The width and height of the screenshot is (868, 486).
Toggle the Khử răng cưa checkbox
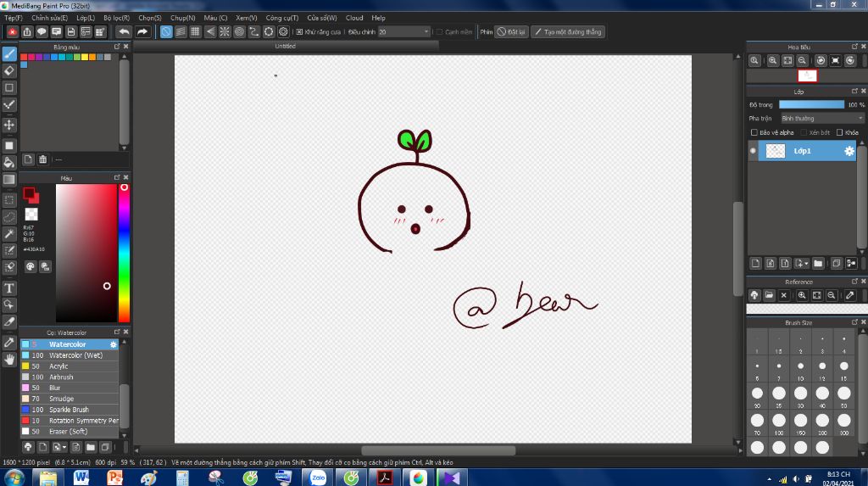[299, 32]
